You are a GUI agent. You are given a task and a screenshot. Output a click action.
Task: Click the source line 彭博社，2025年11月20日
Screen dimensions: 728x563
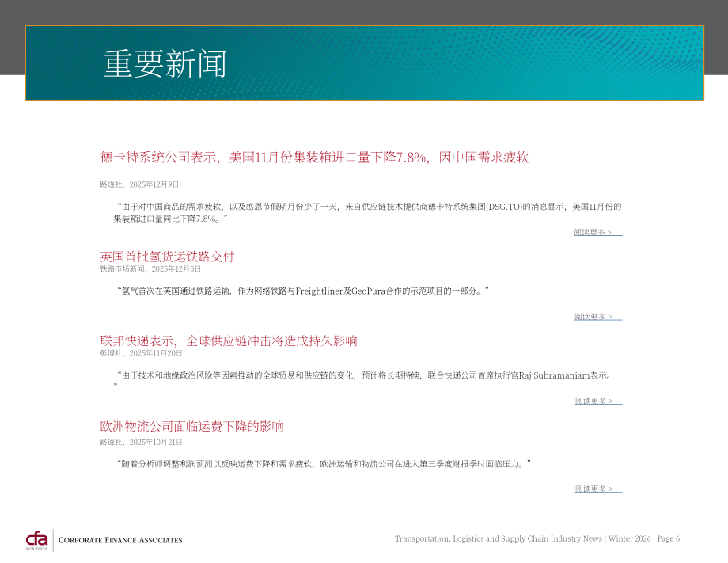click(x=141, y=353)
